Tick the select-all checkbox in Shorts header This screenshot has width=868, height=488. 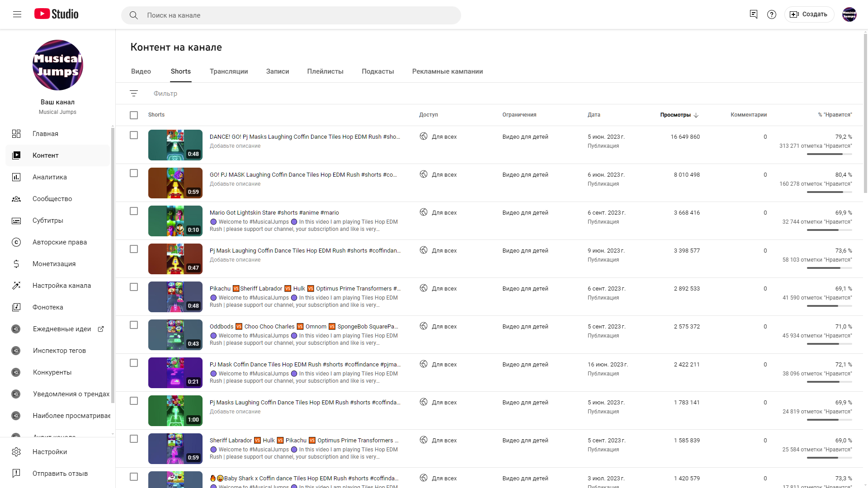[134, 115]
